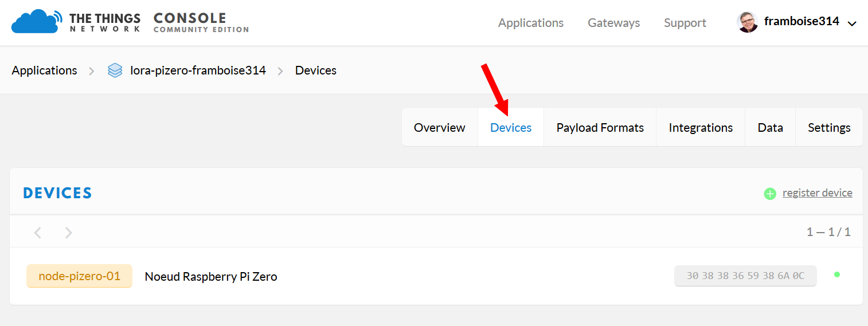Click the application layers icon in breadcrumb

115,70
